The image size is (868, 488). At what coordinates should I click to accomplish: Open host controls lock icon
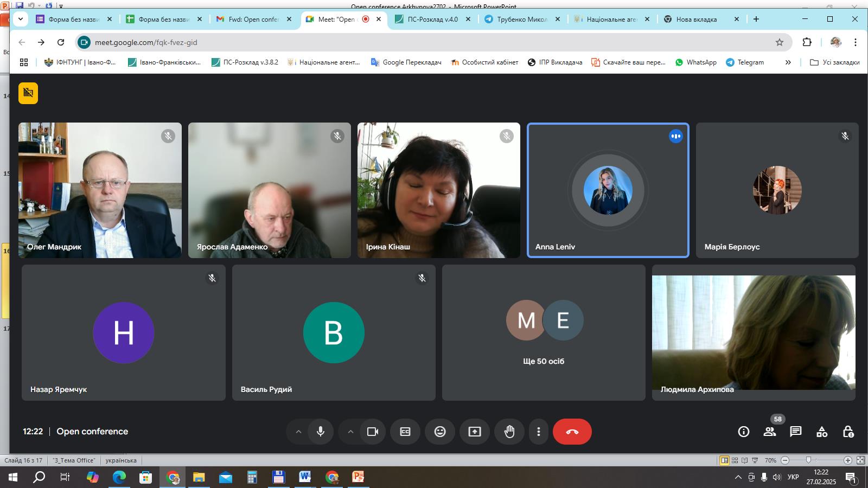coord(848,432)
